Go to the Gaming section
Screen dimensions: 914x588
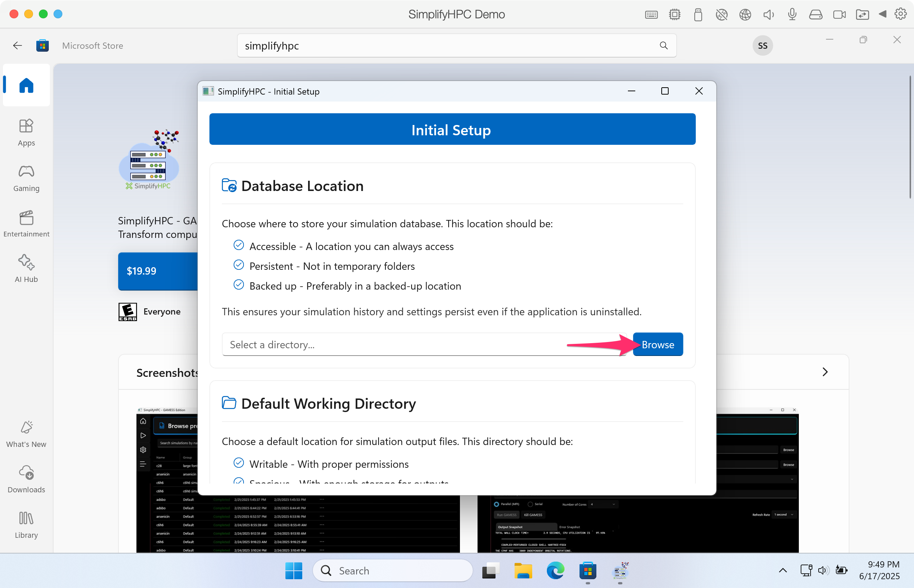pos(26,178)
